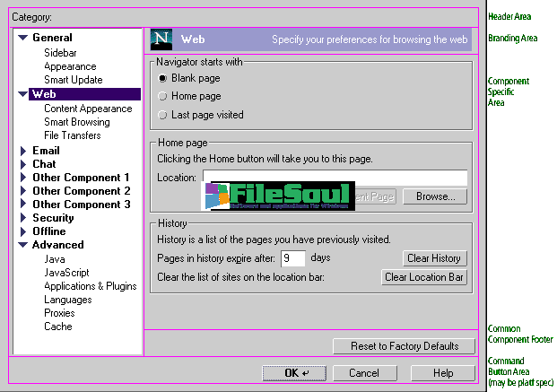557x392 pixels.
Task: Open Content Appearance preferences
Action: point(88,109)
